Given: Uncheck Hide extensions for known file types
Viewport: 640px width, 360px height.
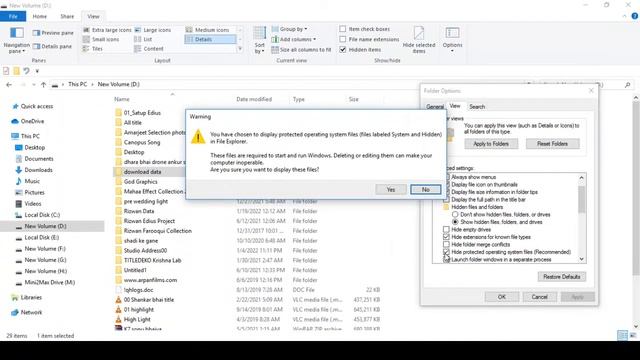Looking at the screenshot, I should pyautogui.click(x=446, y=237).
